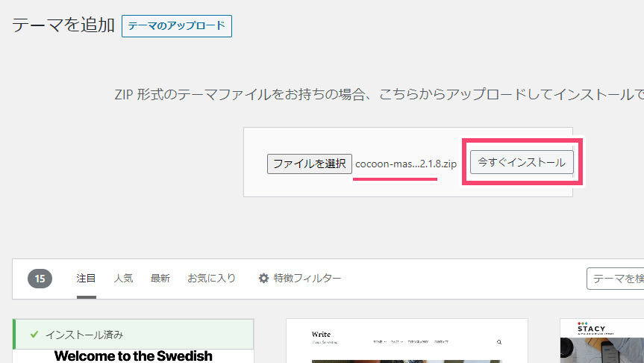This screenshot has height=363, width=644.
Task: Select the 注目 tab
Action: point(86,279)
